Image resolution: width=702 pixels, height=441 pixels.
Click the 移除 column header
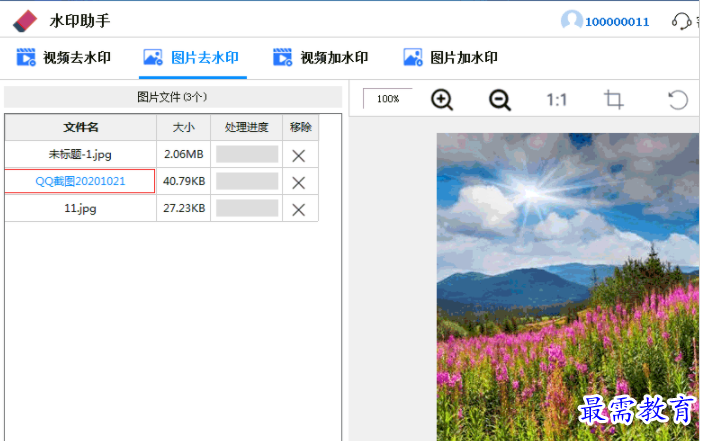(x=300, y=127)
